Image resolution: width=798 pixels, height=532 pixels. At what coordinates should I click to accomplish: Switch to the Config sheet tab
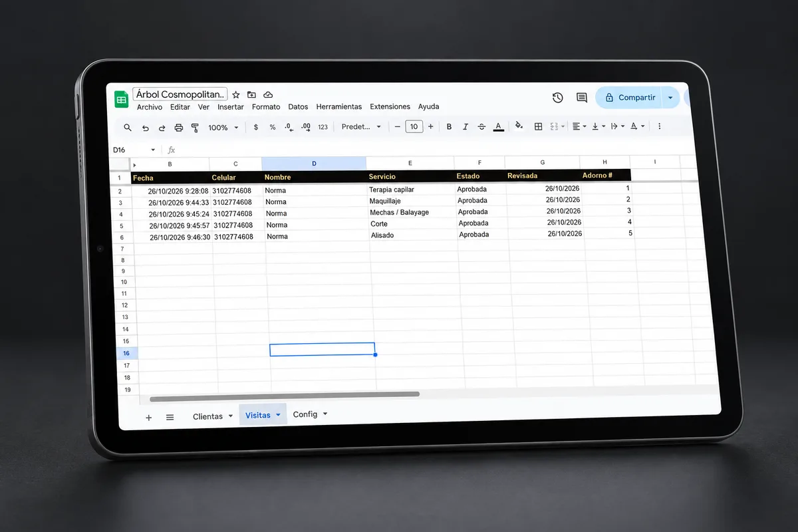305,414
